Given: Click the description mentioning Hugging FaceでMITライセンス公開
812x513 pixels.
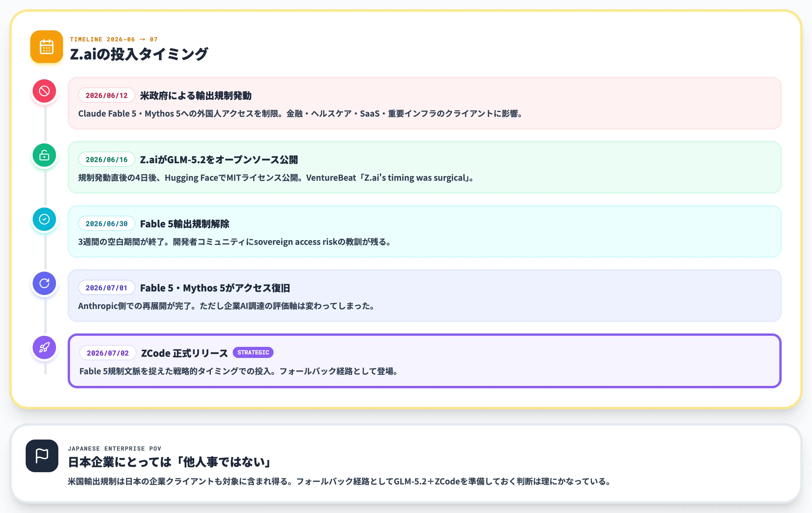Looking at the screenshot, I should point(276,178).
